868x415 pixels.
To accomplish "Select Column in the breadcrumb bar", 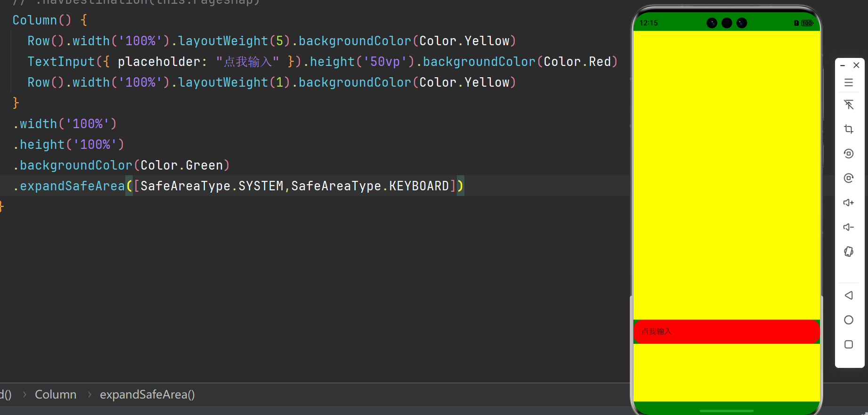I will 56,395.
